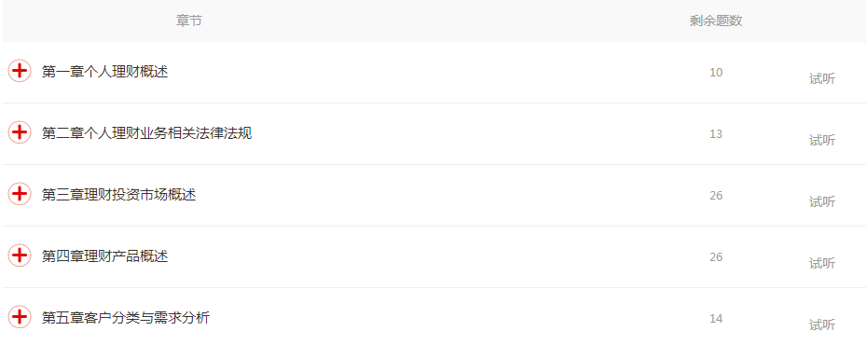Click the red plus icon beside 第四章理财产品概述
The height and width of the screenshot is (345, 868).
[20, 255]
